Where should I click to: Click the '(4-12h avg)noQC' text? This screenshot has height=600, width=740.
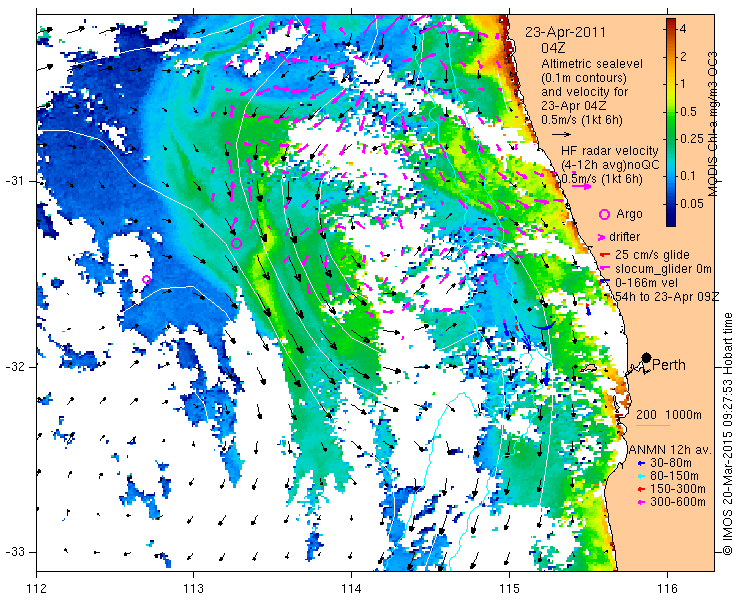pyautogui.click(x=610, y=165)
